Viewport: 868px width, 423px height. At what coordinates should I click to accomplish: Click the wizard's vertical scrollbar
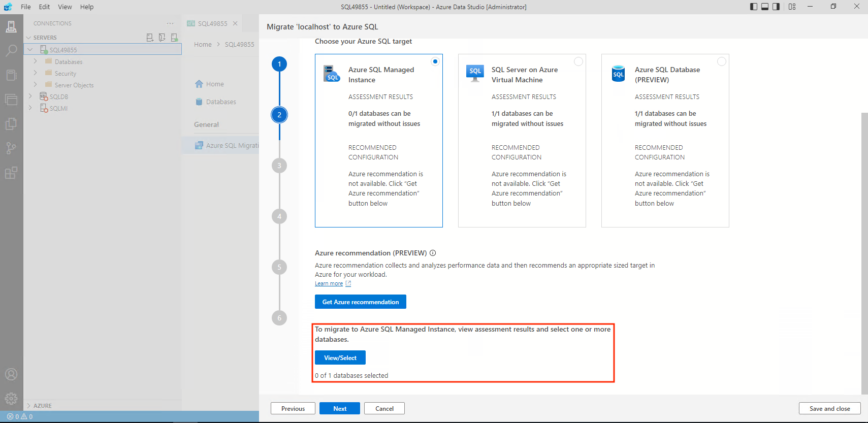[x=864, y=253]
